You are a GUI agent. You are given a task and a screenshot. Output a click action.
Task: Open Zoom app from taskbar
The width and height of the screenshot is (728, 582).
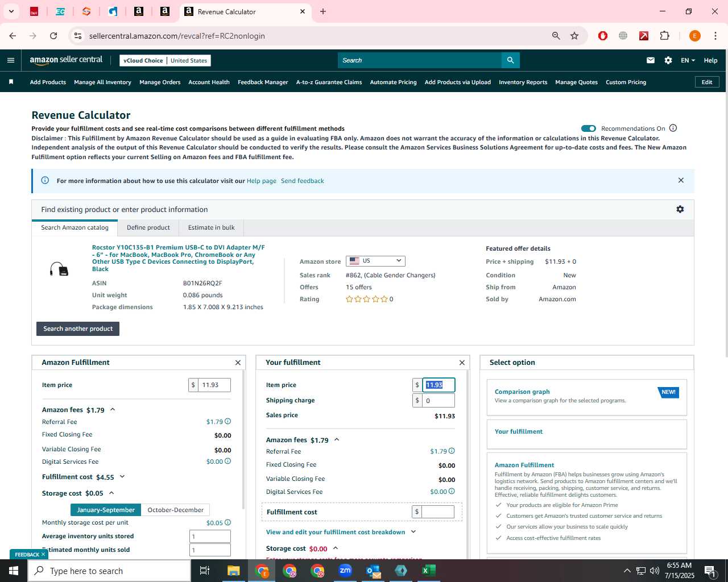(x=345, y=571)
